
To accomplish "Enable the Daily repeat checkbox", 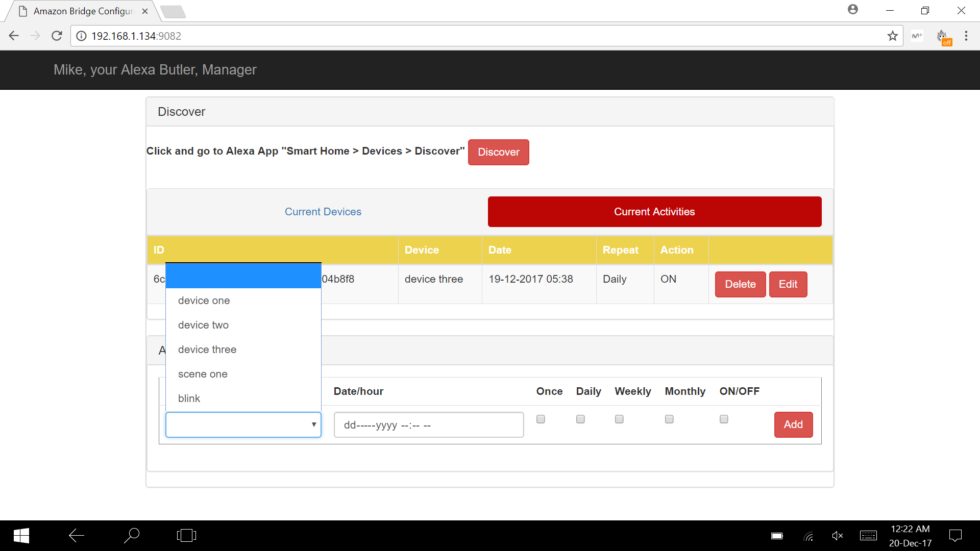I will (x=580, y=419).
